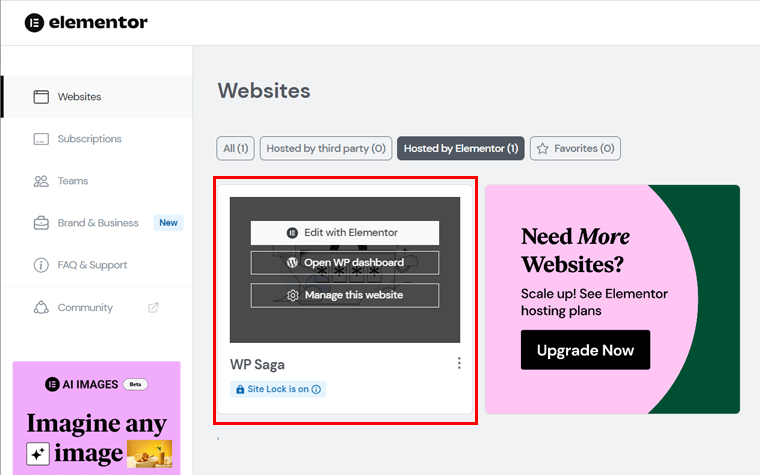Click Edit with Elementor button
This screenshot has height=475, width=760.
(345, 233)
